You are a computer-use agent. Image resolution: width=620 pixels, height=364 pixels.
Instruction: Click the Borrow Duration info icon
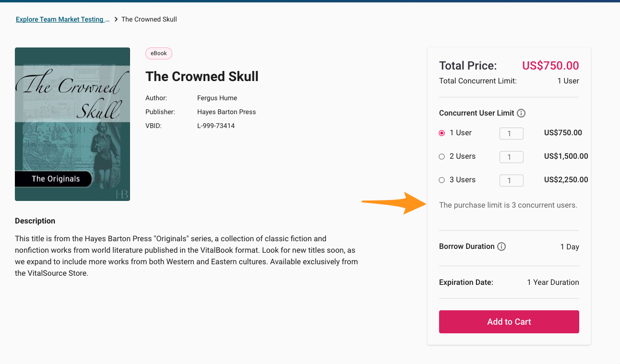coord(501,247)
